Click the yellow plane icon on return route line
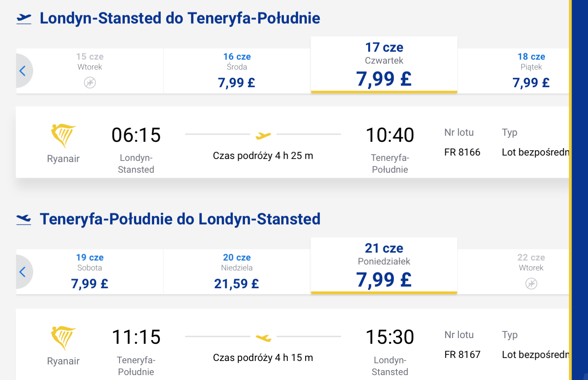The width and height of the screenshot is (588, 380). tap(263, 337)
